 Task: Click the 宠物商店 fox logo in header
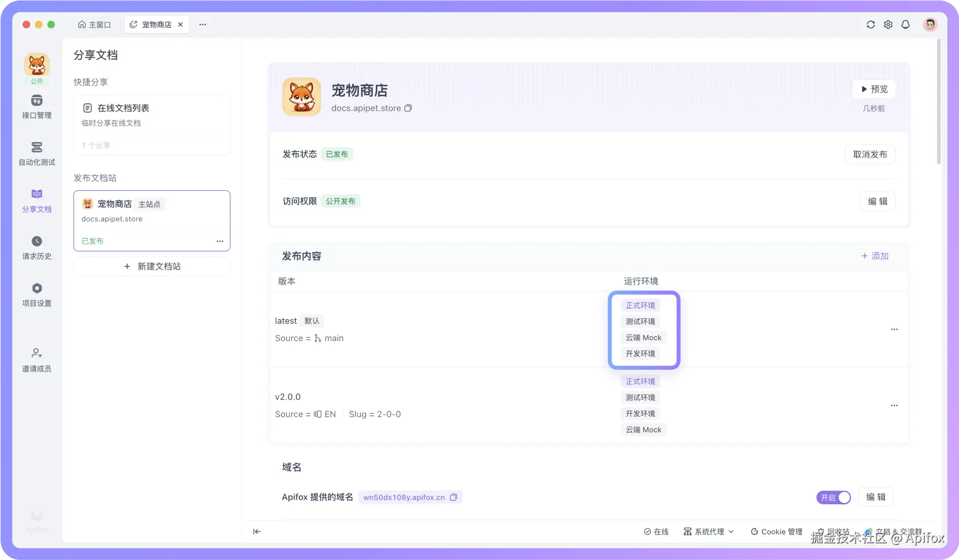(302, 97)
